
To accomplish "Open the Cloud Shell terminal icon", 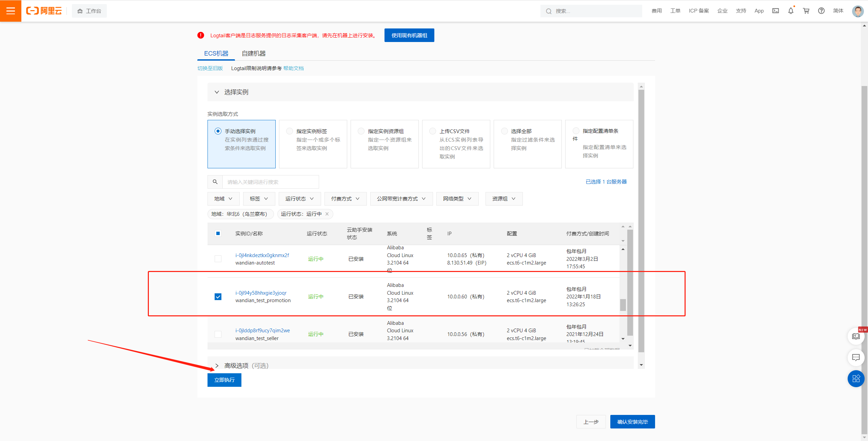I will pyautogui.click(x=775, y=11).
